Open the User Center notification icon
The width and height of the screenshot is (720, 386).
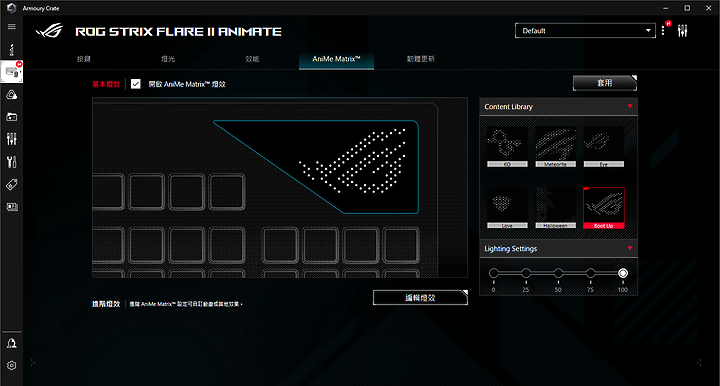point(11,343)
